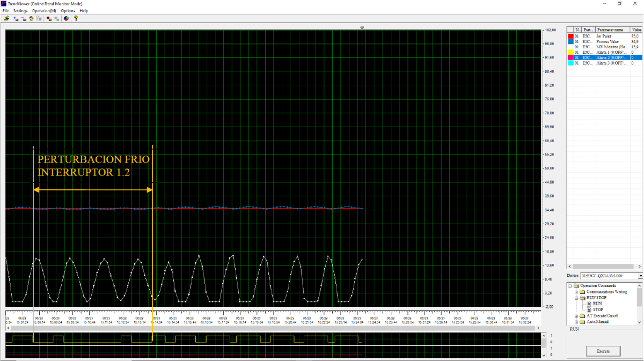Click the TrendViewer app icon in title bar
644x361 pixels.
pos(4,3)
